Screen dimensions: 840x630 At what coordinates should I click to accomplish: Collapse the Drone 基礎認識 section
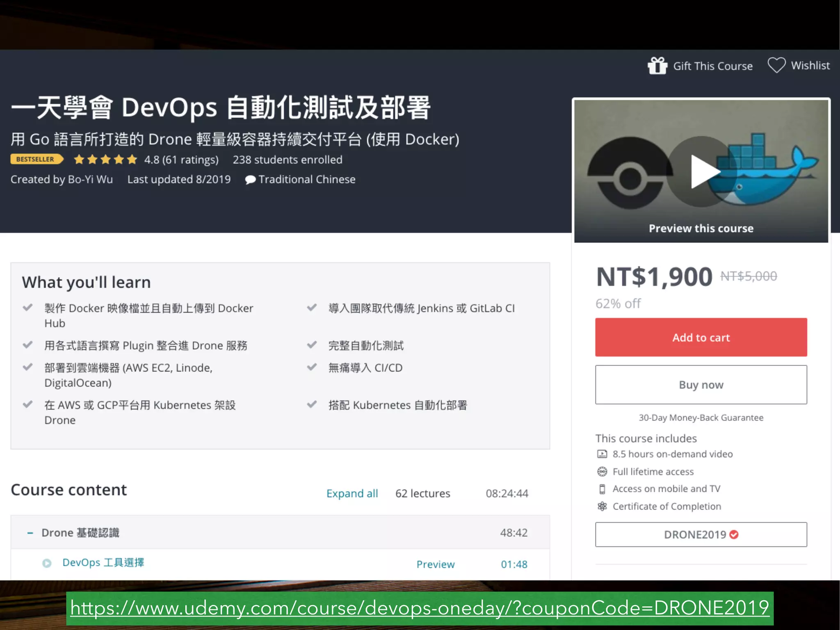click(x=30, y=533)
